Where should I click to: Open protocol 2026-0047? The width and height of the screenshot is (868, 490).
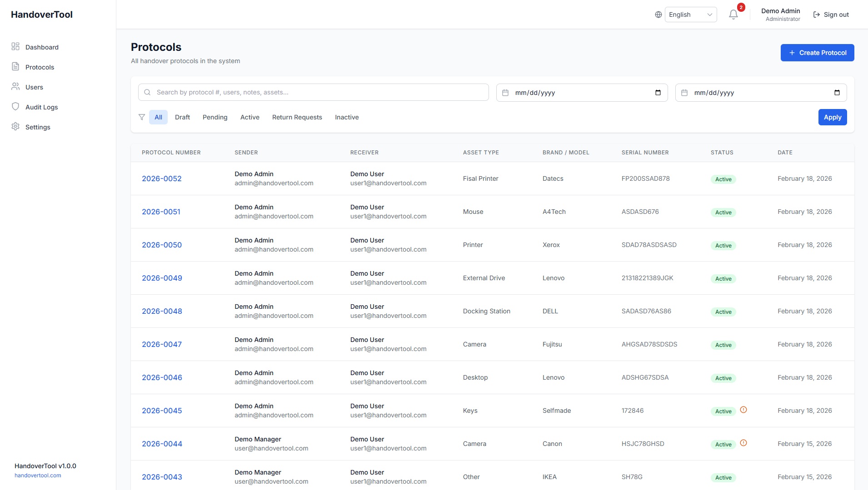pyautogui.click(x=162, y=344)
